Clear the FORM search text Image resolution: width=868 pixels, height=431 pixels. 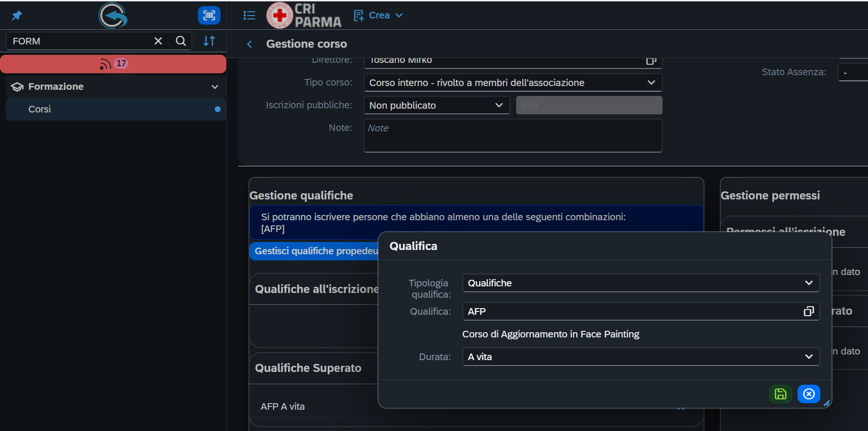pos(158,41)
